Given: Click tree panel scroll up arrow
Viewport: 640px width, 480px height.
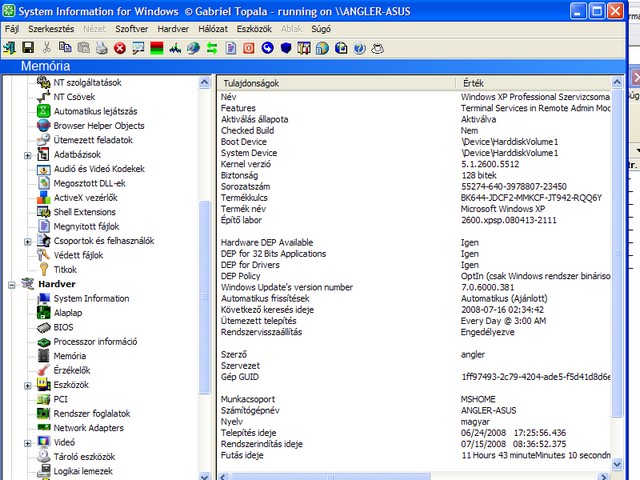Looking at the screenshot, I should [204, 83].
